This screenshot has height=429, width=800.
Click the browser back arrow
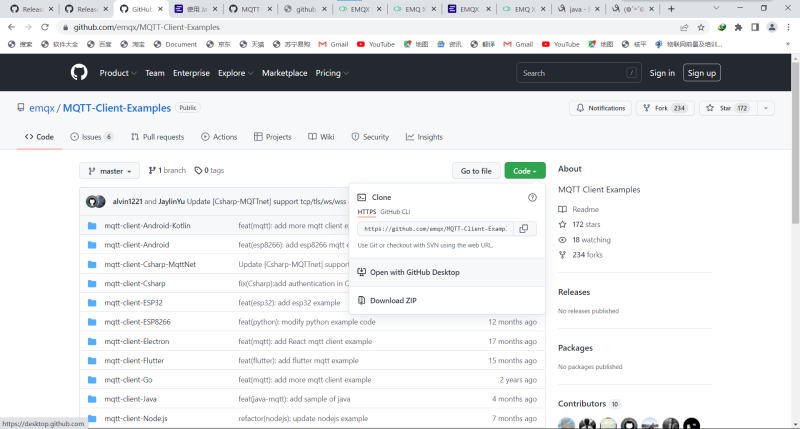pos(11,27)
